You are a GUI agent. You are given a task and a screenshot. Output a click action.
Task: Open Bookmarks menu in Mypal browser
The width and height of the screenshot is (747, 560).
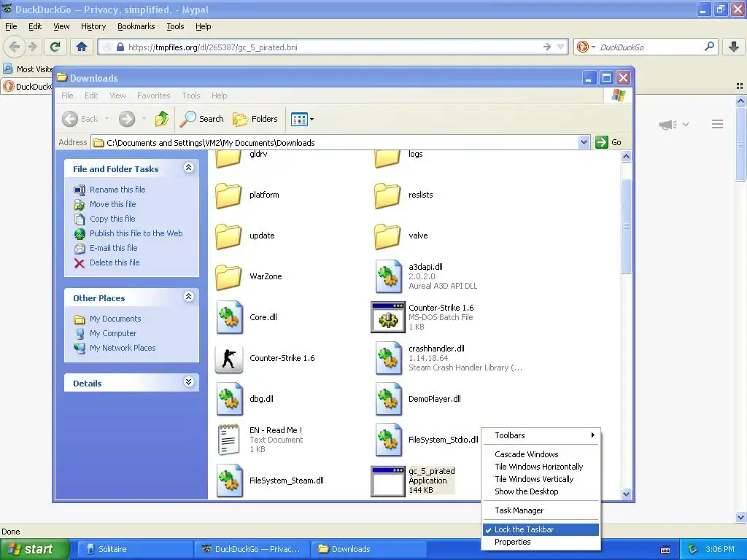[x=136, y=27]
